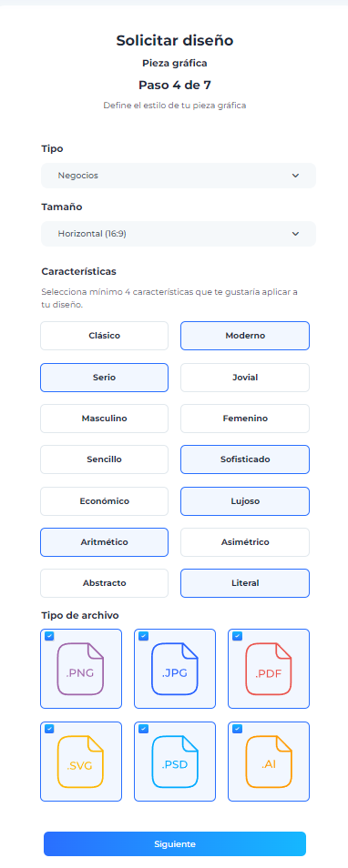Screen dimensions: 348x868
Task: Uncheck the checkbox on the AI card
Action: 237,729
